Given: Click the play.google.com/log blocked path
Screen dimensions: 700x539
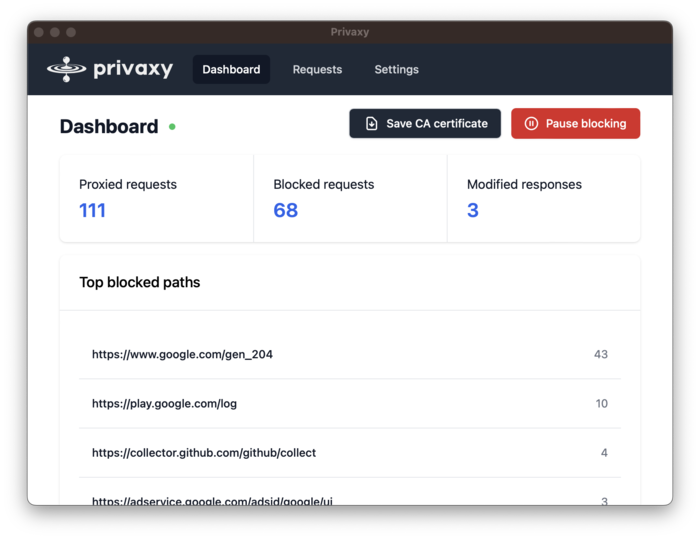Looking at the screenshot, I should tap(164, 404).
